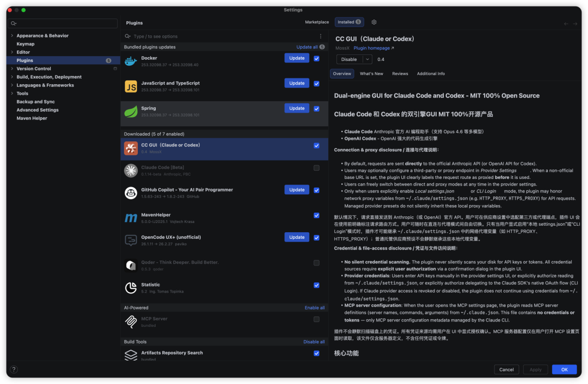
Task: Click Disable all for Build Tools
Action: 314,342
